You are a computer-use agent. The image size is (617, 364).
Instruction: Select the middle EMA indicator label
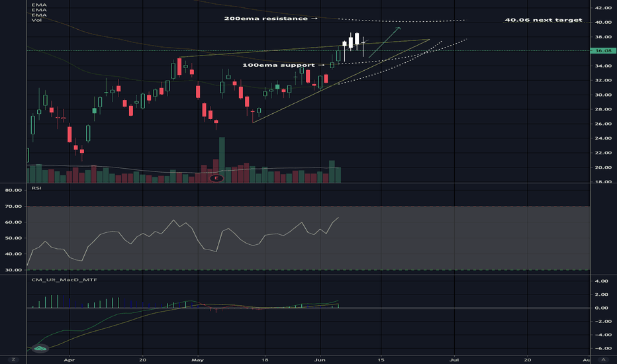39,10
